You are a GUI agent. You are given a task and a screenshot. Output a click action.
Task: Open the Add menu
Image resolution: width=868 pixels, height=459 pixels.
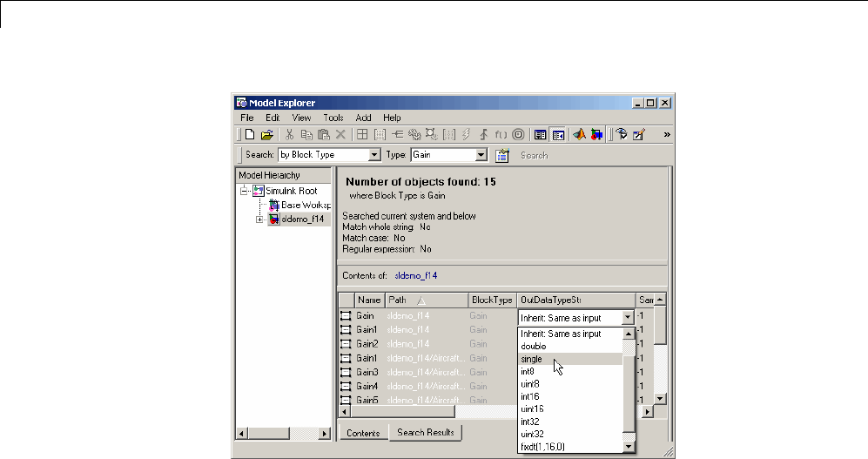[363, 118]
